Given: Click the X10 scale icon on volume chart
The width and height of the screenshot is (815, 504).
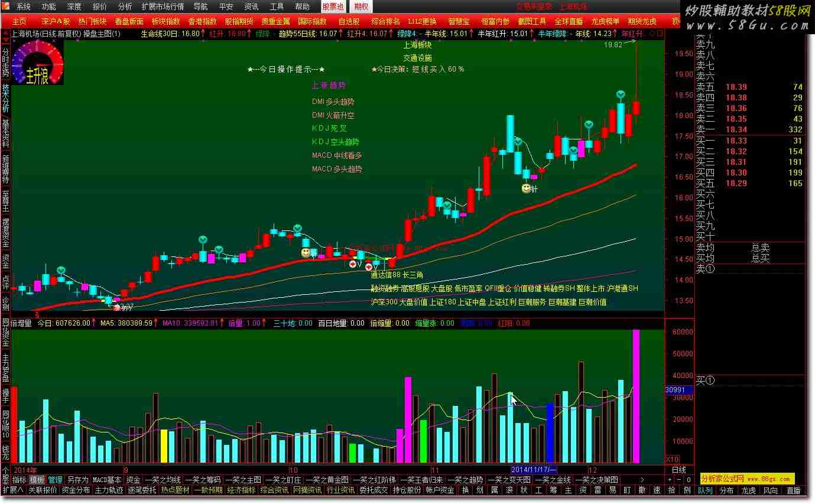Looking at the screenshot, I should point(672,459).
